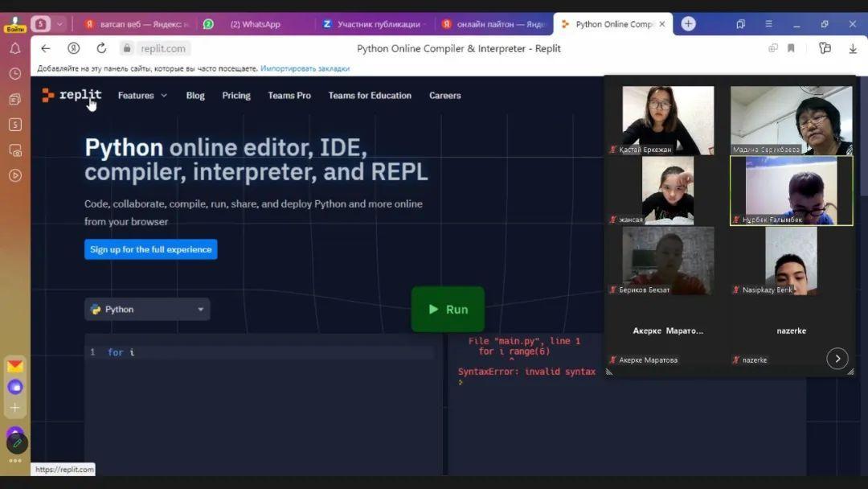The height and width of the screenshot is (489, 868).
Task: Select жансая video thumbnail
Action: pyautogui.click(x=668, y=191)
